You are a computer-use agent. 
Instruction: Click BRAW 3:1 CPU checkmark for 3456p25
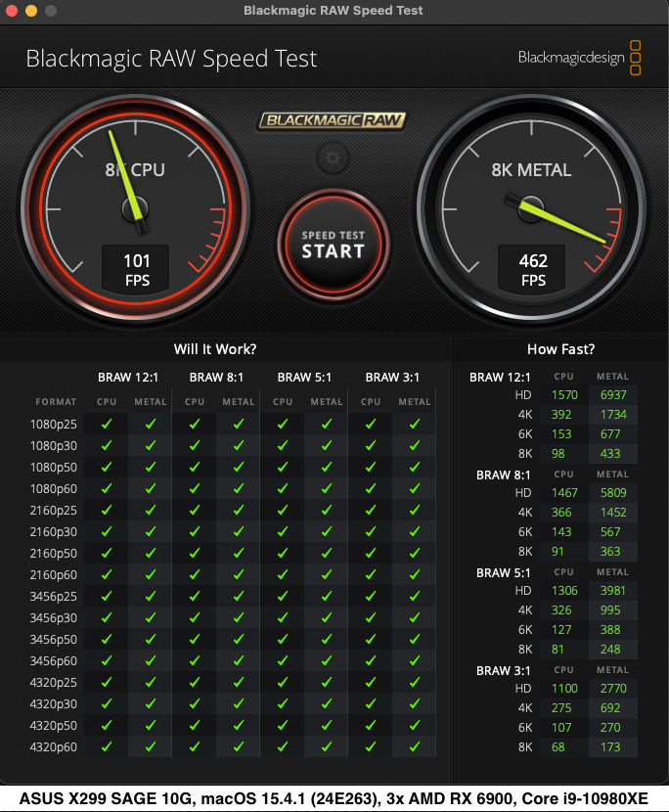[x=371, y=597]
